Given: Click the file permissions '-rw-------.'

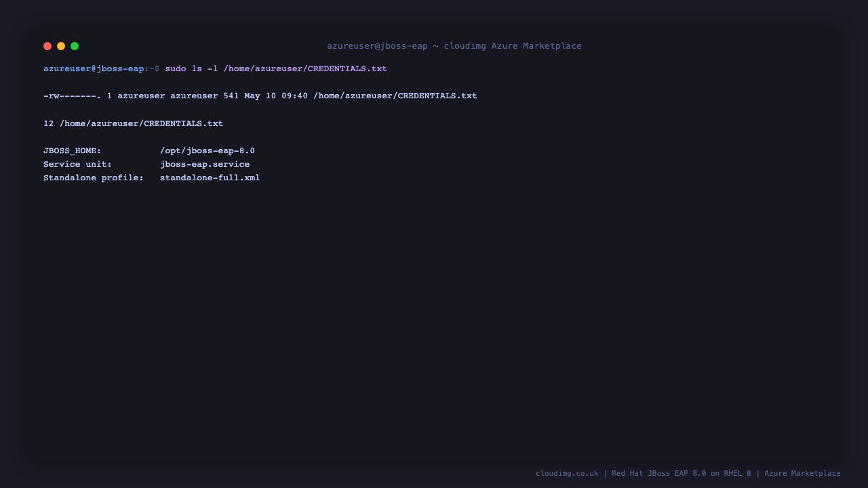Looking at the screenshot, I should [x=73, y=96].
